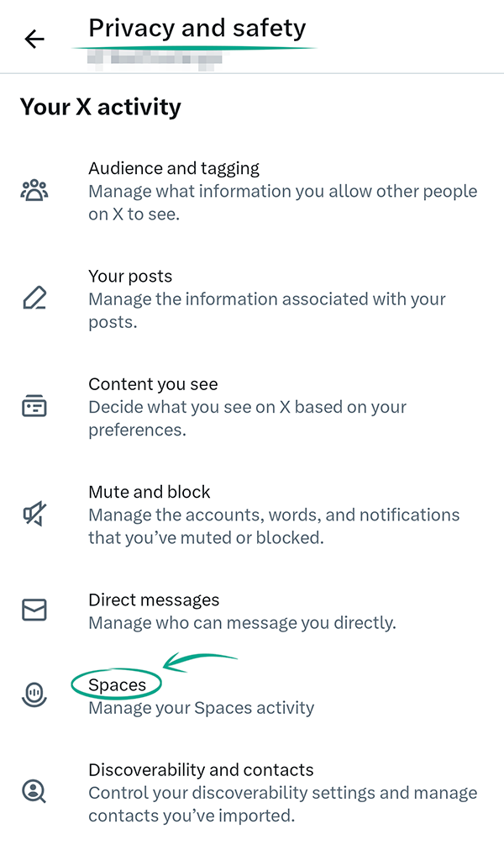Open Direct messages settings

pyautogui.click(x=154, y=599)
